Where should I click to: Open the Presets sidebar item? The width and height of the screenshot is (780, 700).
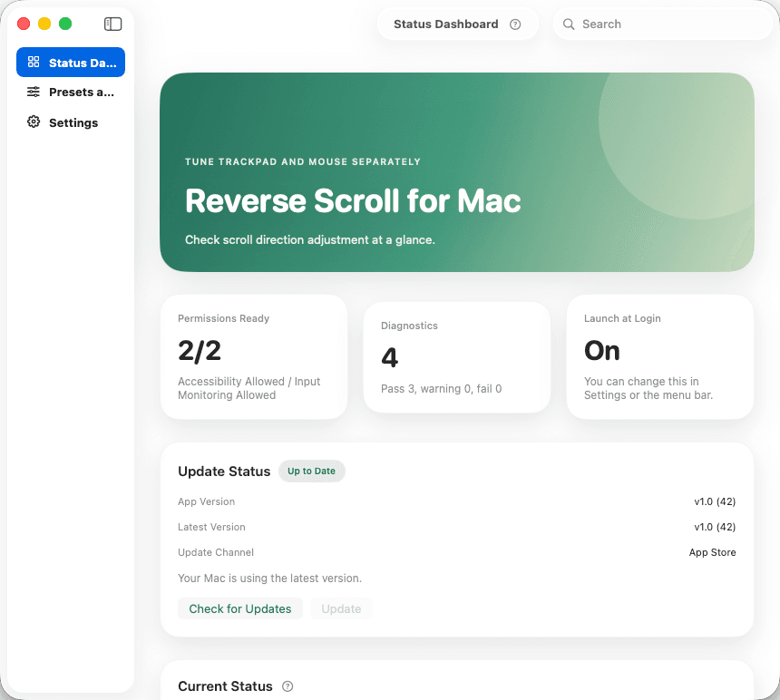click(x=71, y=92)
